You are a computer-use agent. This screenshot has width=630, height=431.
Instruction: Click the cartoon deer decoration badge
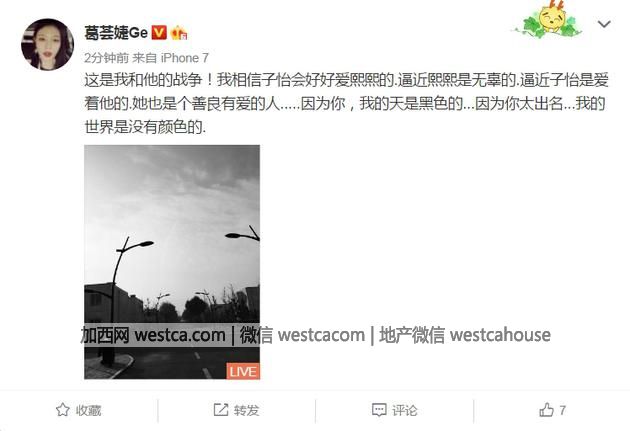pos(549,19)
